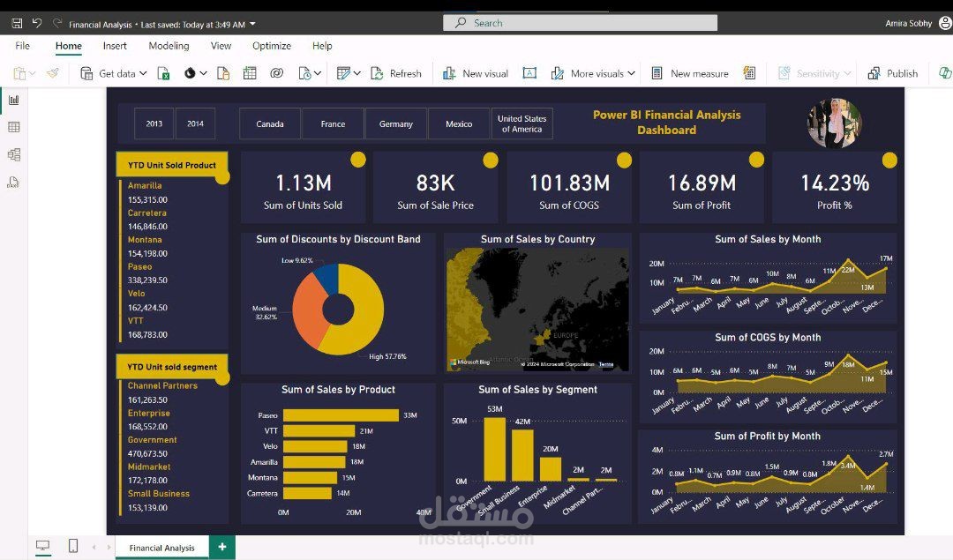Add a new page with plus button

222,547
